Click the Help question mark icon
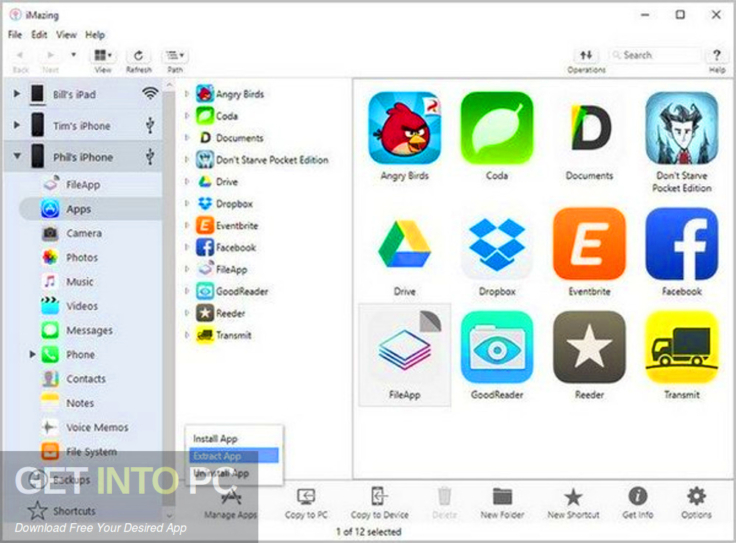This screenshot has width=736, height=543. click(x=717, y=55)
